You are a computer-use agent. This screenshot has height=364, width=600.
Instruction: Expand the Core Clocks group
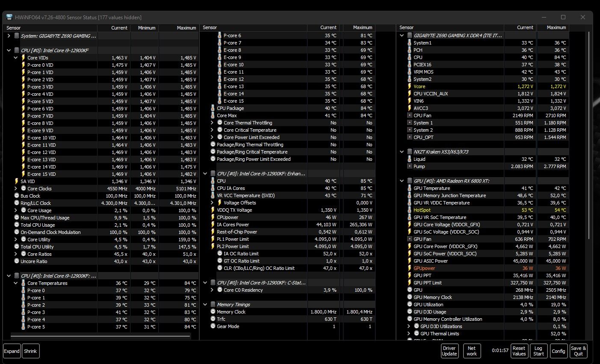pos(16,189)
